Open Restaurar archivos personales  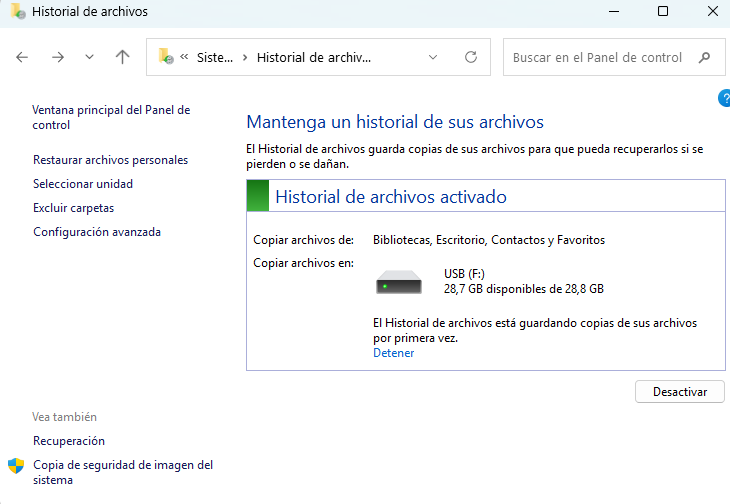point(110,160)
